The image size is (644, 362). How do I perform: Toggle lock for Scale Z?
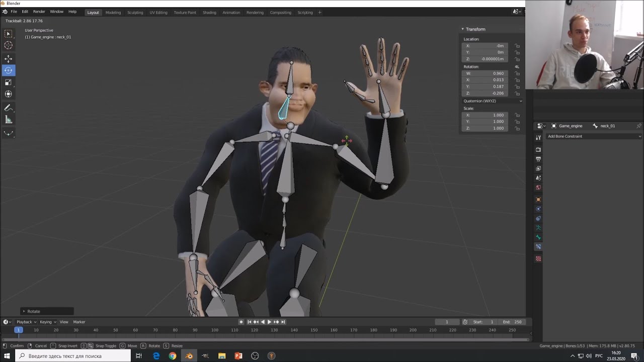point(517,128)
